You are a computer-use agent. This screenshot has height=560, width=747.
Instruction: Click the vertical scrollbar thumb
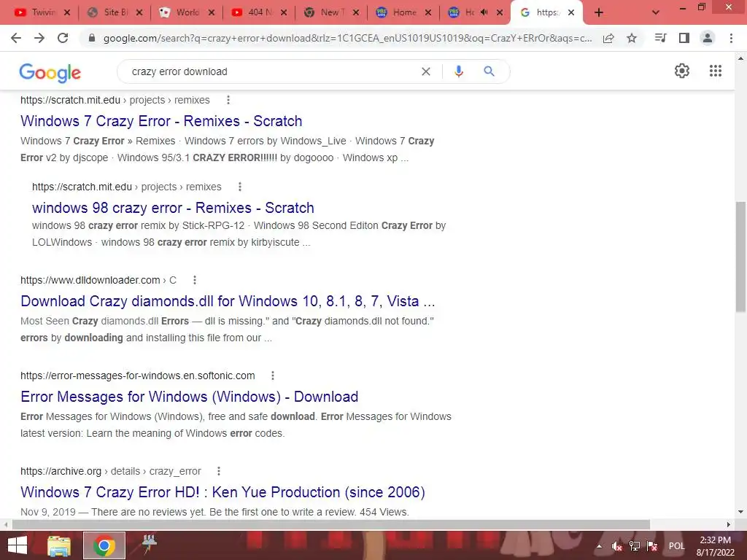[740, 257]
